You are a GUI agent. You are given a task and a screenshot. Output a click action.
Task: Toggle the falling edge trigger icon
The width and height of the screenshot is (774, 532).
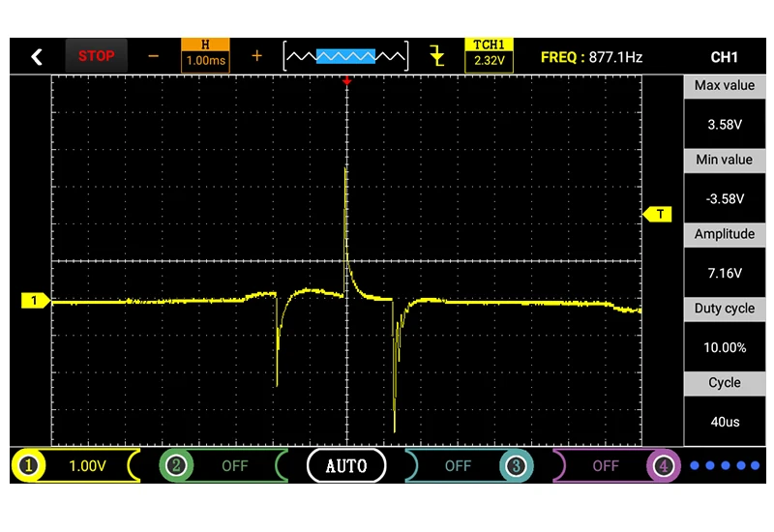[437, 55]
